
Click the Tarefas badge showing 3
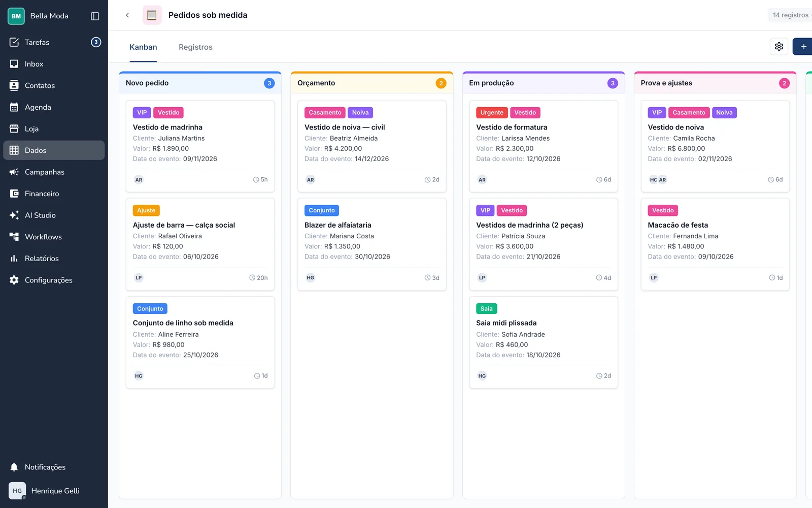click(x=96, y=42)
